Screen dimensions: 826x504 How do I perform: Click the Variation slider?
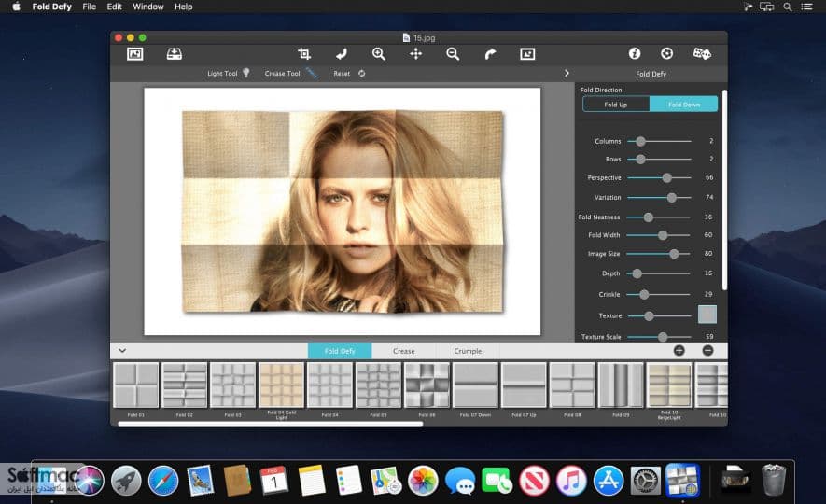(659, 198)
